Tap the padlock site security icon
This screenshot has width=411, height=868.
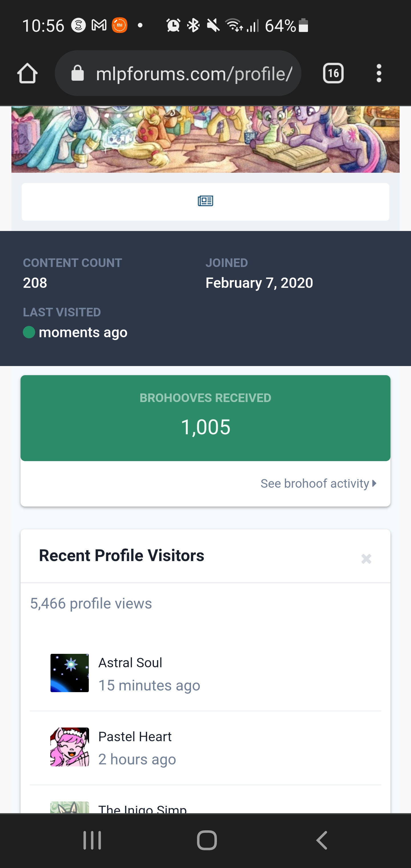coord(77,73)
